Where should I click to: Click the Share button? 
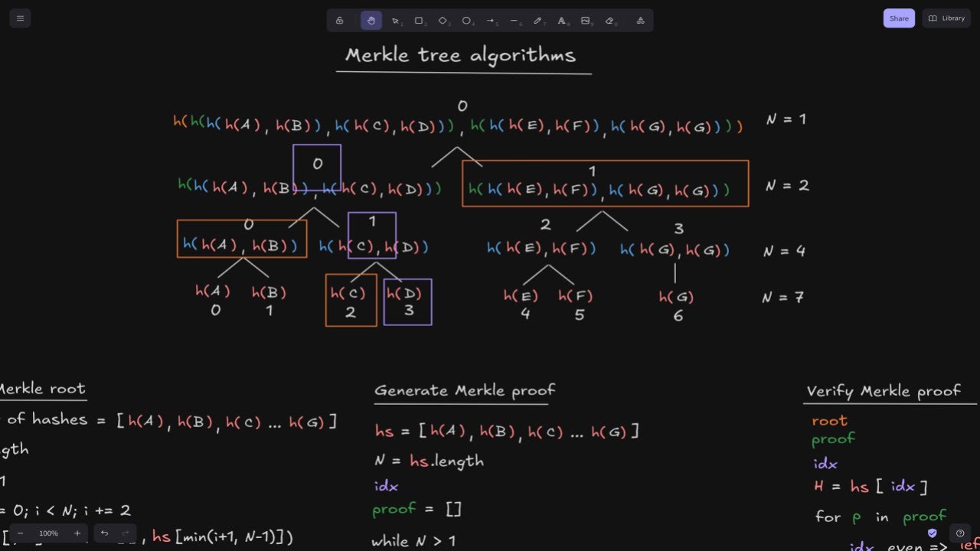click(899, 18)
